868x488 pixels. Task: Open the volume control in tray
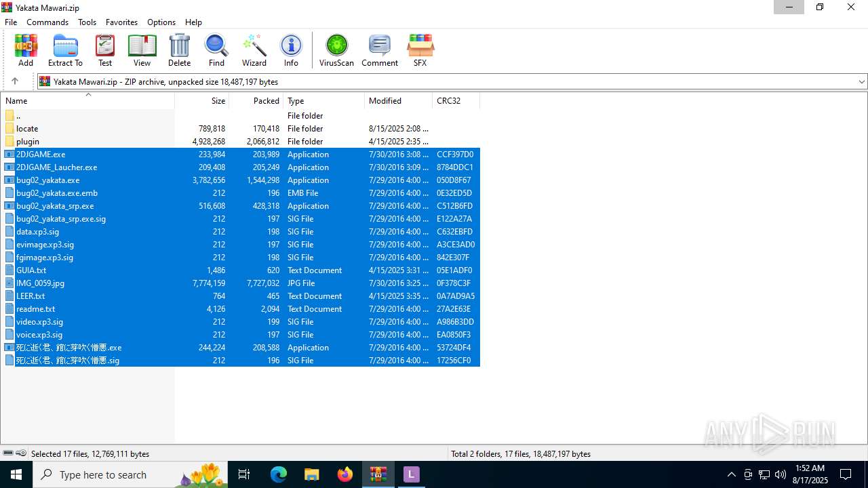pos(781,474)
